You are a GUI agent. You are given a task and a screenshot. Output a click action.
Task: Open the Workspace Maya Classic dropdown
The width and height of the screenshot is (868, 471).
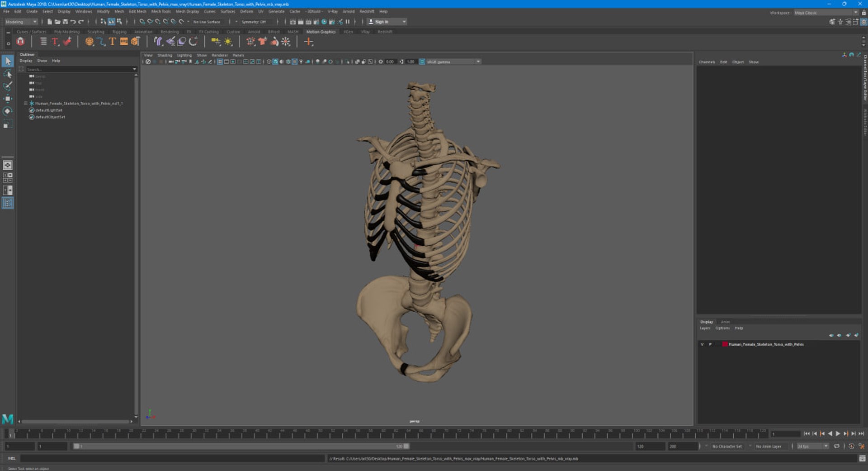826,13
